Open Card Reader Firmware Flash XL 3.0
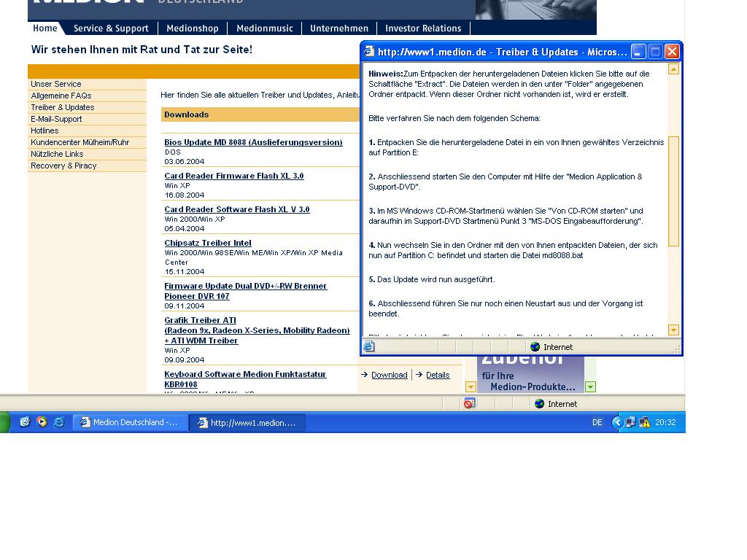The image size is (747, 560). click(x=234, y=176)
